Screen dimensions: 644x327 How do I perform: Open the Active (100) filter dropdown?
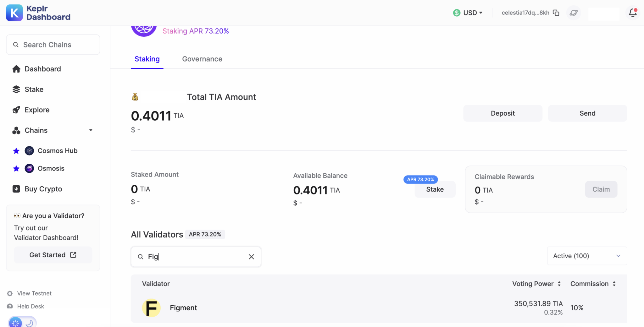click(x=586, y=256)
